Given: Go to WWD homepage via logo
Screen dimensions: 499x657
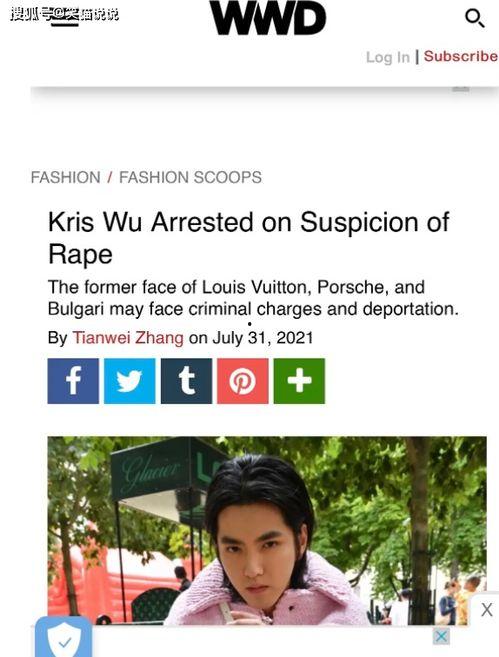Looking at the screenshot, I should tap(267, 18).
